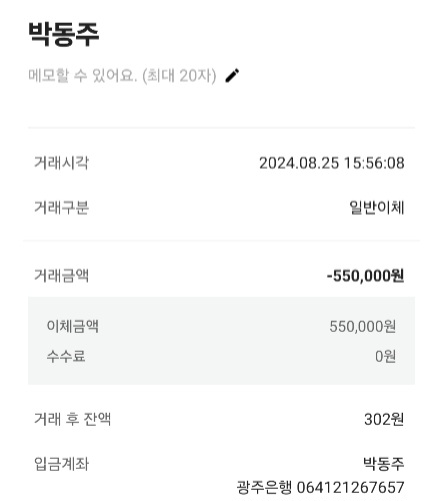Viewport: 442px width, 501px height.
Task: Select the 550,000원 transfer amount in gray box
Action: pos(363,326)
